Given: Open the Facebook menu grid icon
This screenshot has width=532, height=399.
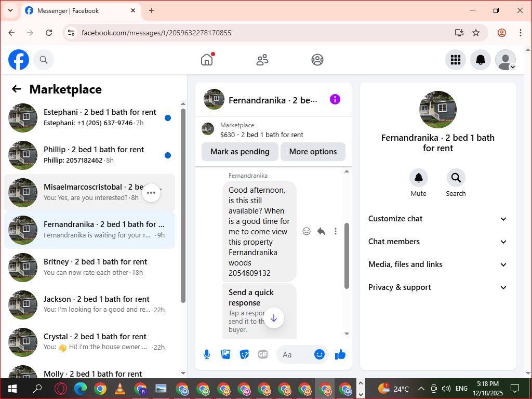Looking at the screenshot, I should tap(455, 60).
